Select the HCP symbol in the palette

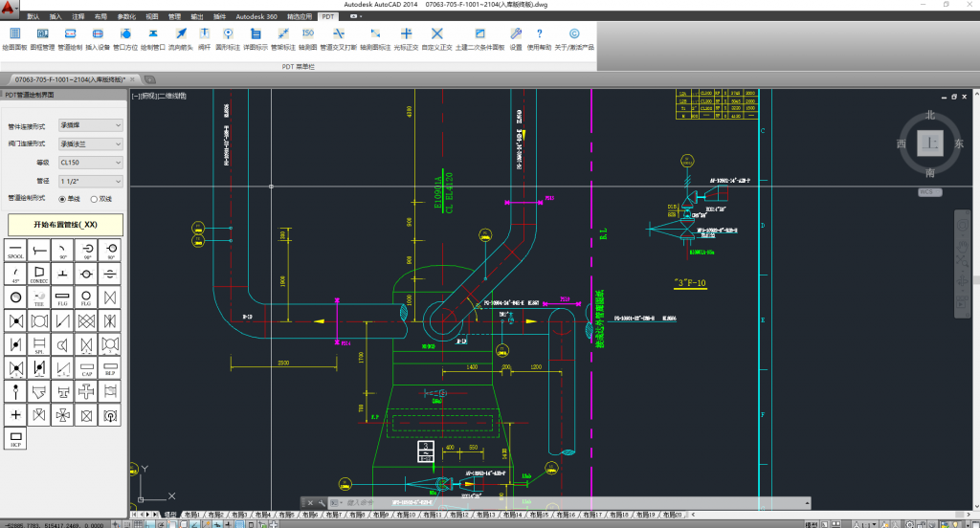(x=15, y=438)
